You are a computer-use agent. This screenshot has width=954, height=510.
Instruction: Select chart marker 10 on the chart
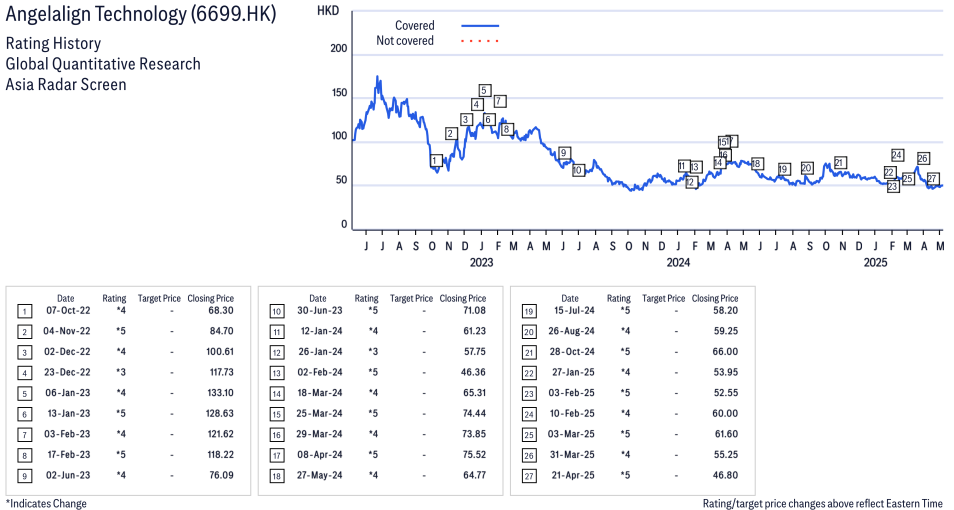pos(578,170)
